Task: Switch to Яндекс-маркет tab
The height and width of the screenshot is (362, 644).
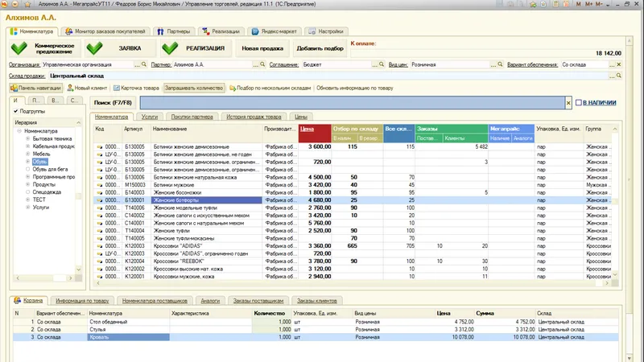Action: 275,31
